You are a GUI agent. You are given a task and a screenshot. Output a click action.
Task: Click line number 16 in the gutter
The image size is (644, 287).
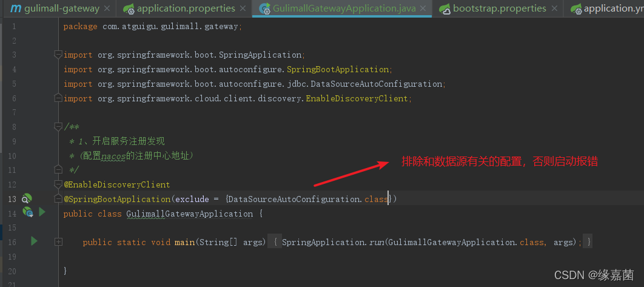pyautogui.click(x=12, y=242)
